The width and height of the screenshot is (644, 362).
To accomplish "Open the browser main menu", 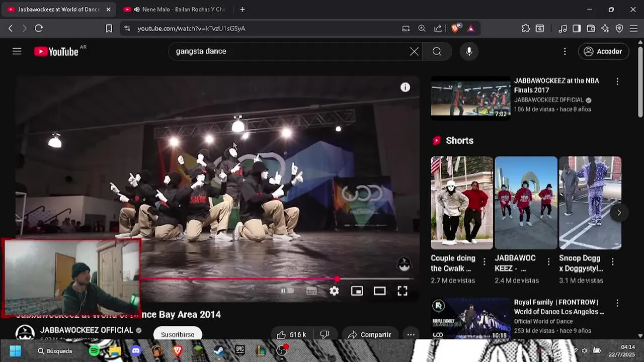I will click(x=634, y=29).
